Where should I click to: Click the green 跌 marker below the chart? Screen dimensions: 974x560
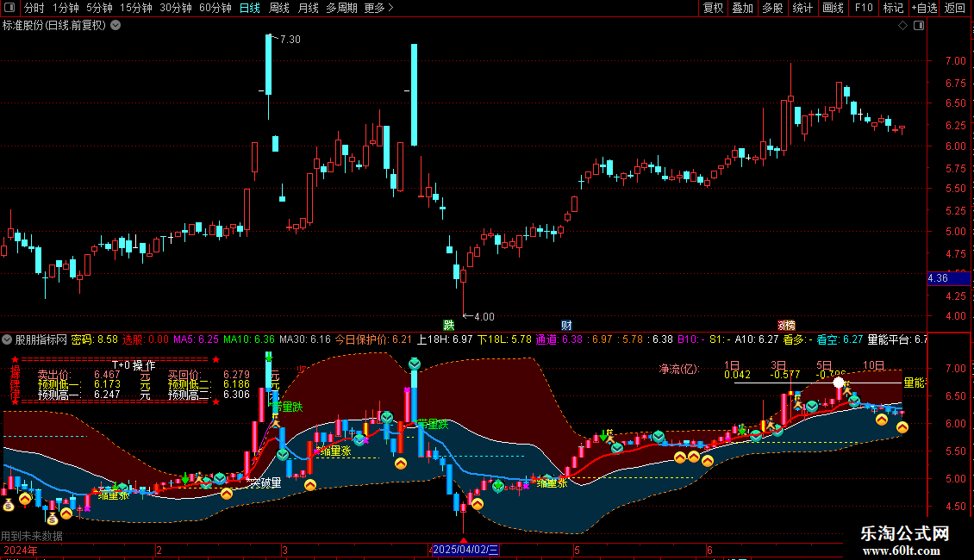[x=448, y=326]
